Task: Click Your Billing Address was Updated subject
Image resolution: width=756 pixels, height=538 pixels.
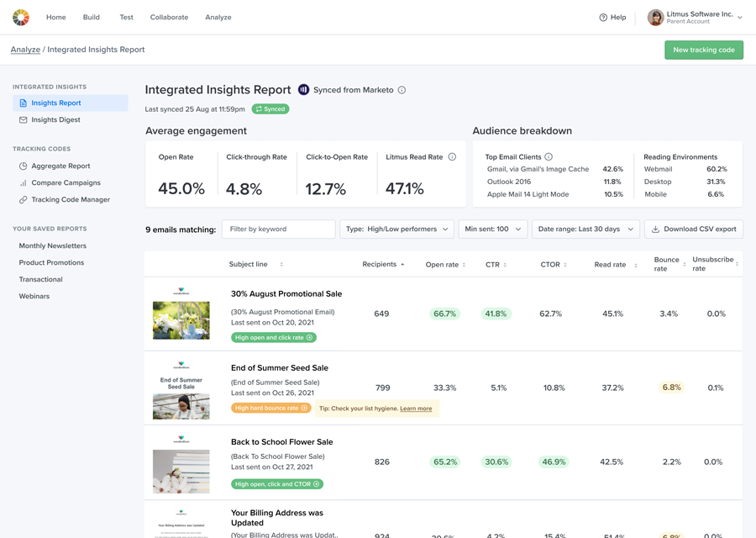Action: point(277,518)
